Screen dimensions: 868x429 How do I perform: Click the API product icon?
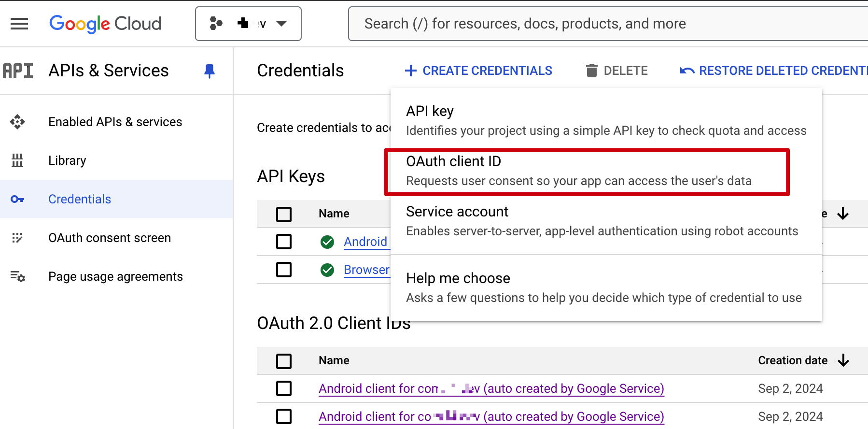(18, 71)
